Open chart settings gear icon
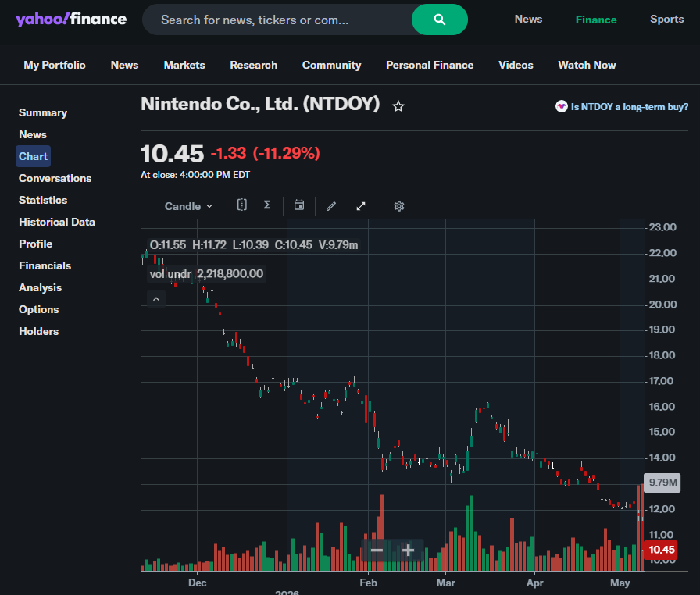700x595 pixels. point(399,206)
